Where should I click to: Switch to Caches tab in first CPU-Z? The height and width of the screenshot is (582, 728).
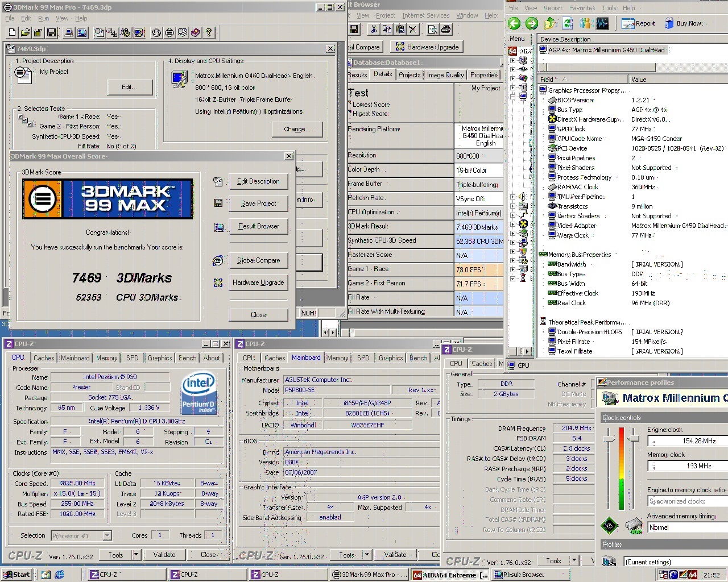tap(44, 358)
